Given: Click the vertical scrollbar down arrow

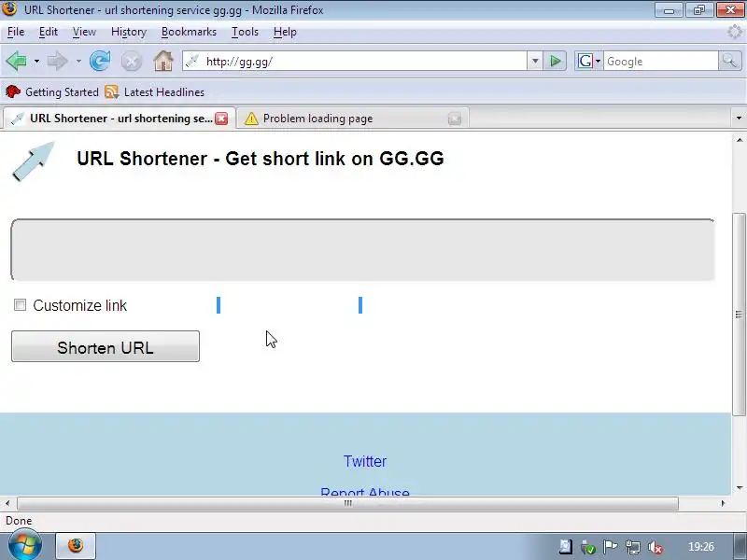Looking at the screenshot, I should coord(739,487).
